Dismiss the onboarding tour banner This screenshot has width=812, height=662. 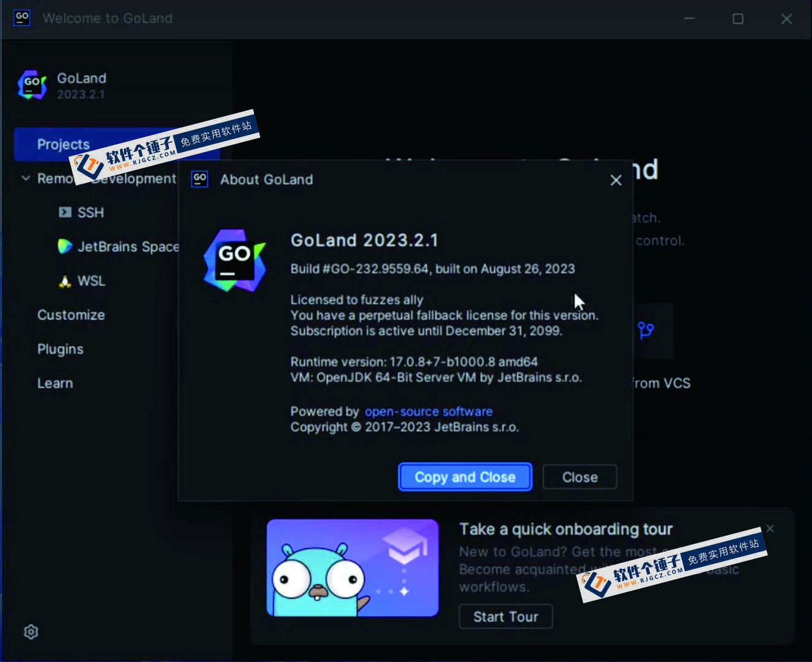(x=770, y=528)
